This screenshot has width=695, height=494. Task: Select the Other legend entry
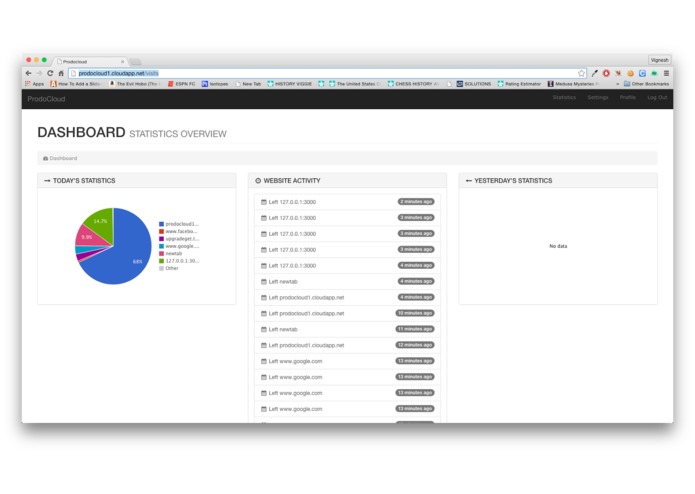tap(169, 268)
